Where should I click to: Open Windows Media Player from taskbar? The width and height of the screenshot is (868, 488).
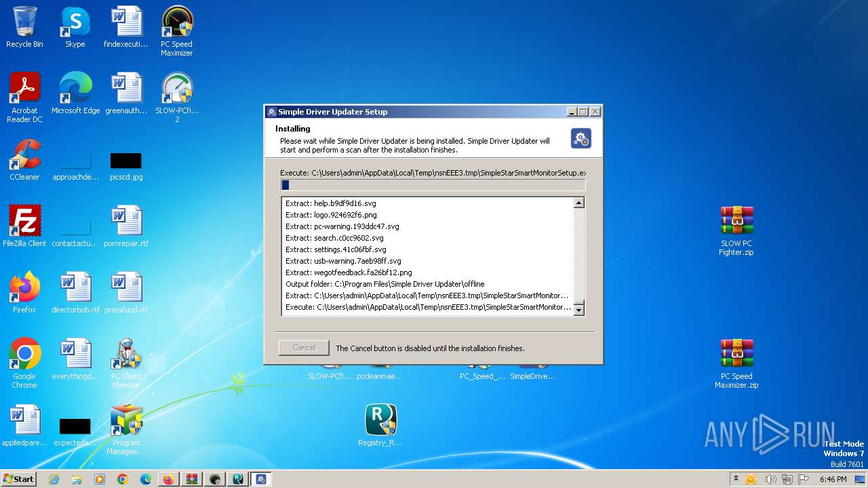pyautogui.click(x=100, y=479)
